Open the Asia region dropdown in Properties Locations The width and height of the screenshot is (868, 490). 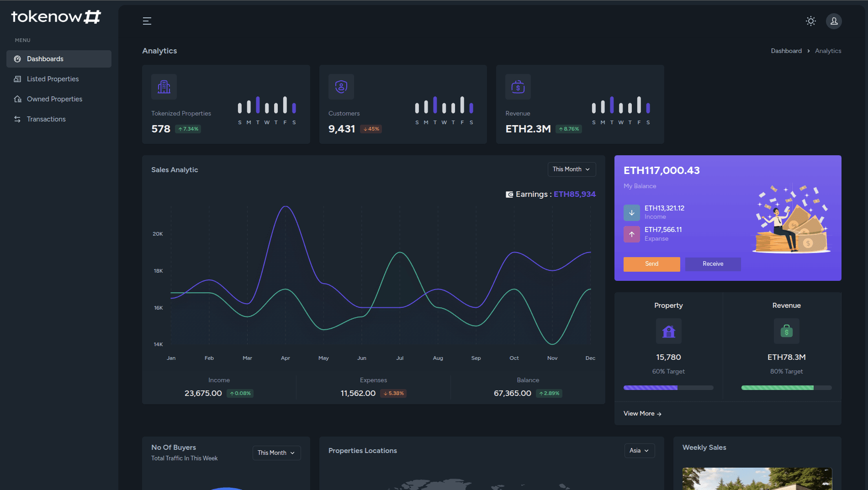[x=639, y=450]
